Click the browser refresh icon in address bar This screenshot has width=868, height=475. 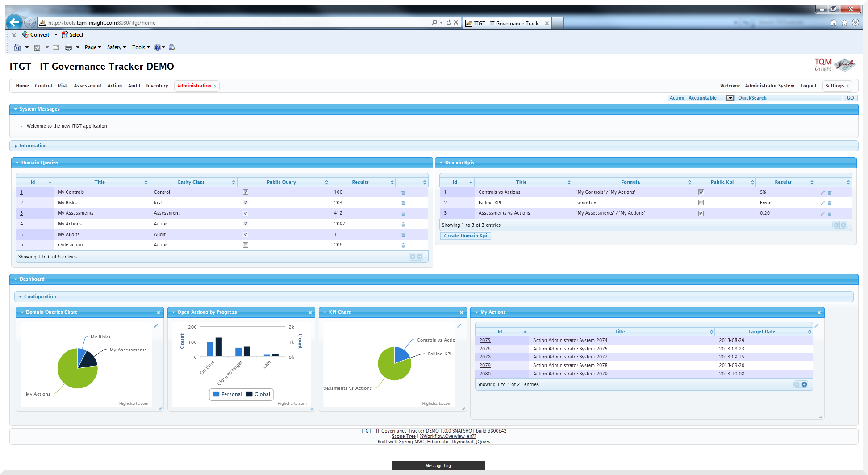[449, 22]
